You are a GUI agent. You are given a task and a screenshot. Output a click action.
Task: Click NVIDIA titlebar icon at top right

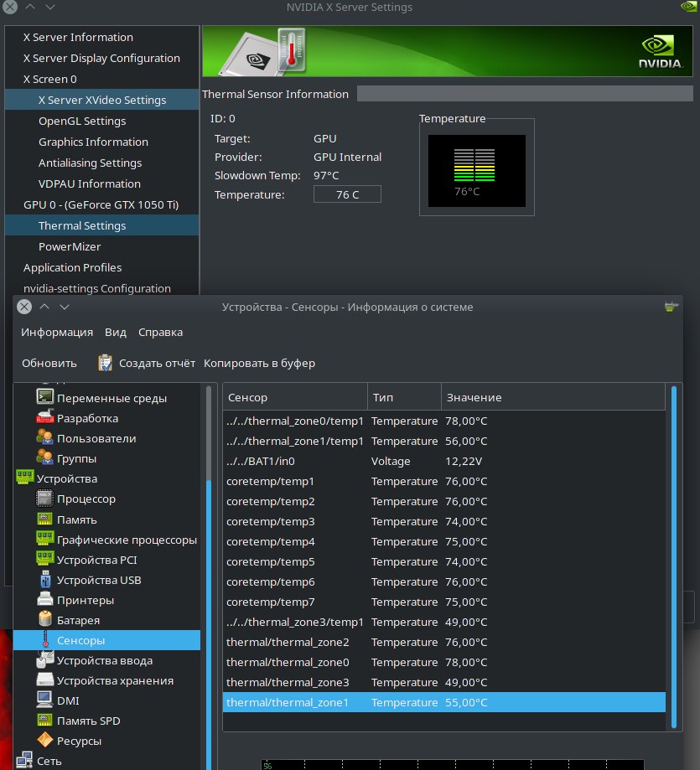689,7
